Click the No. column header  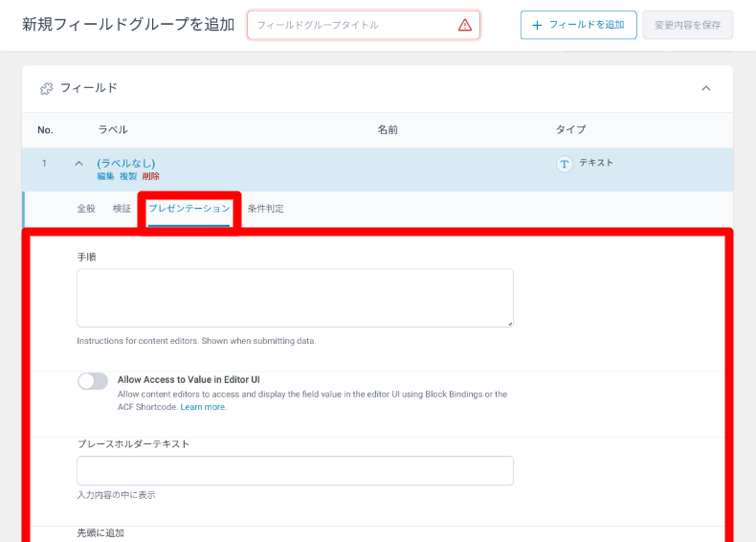[x=45, y=130]
